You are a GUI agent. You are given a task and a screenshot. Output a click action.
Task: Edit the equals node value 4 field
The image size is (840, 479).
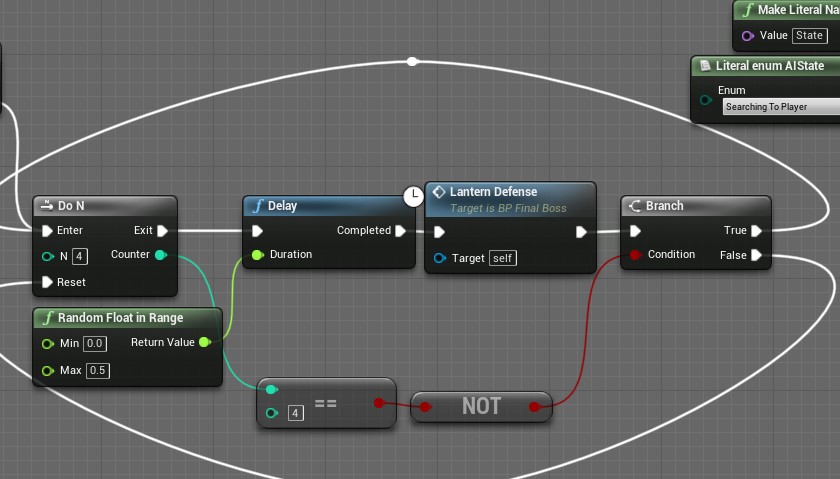pyautogui.click(x=295, y=413)
